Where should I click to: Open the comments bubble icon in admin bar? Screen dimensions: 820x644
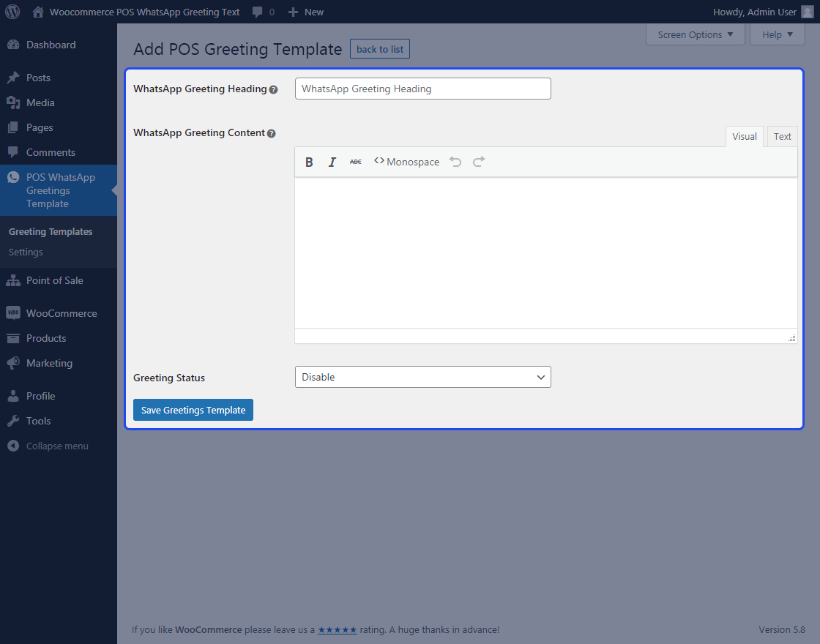257,12
